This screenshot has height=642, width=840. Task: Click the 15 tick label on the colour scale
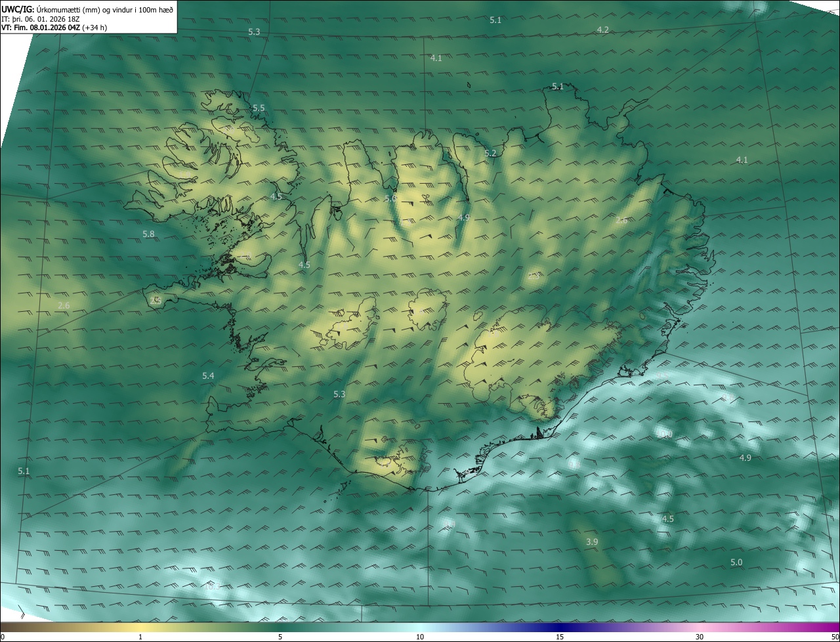pos(560,637)
